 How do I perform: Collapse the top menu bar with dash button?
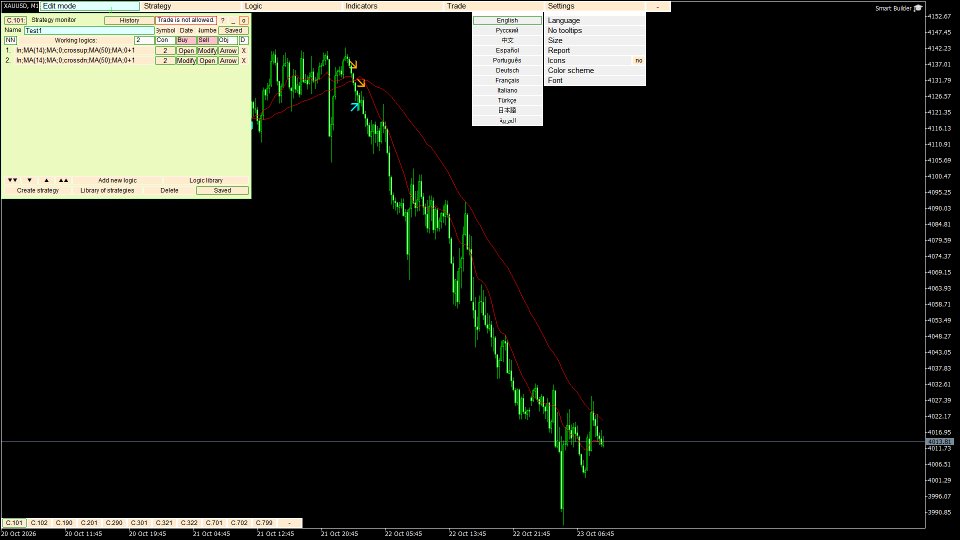658,6
